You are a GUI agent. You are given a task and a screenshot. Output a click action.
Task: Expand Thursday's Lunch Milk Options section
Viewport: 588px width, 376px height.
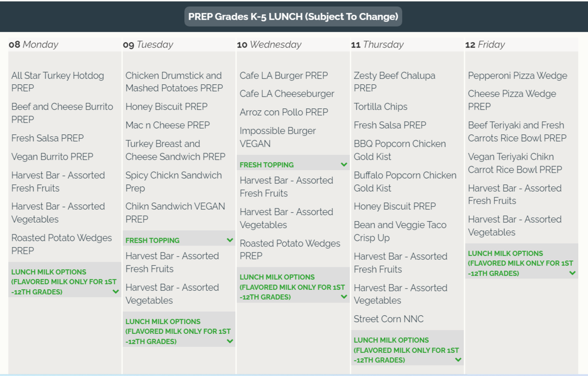(x=458, y=360)
